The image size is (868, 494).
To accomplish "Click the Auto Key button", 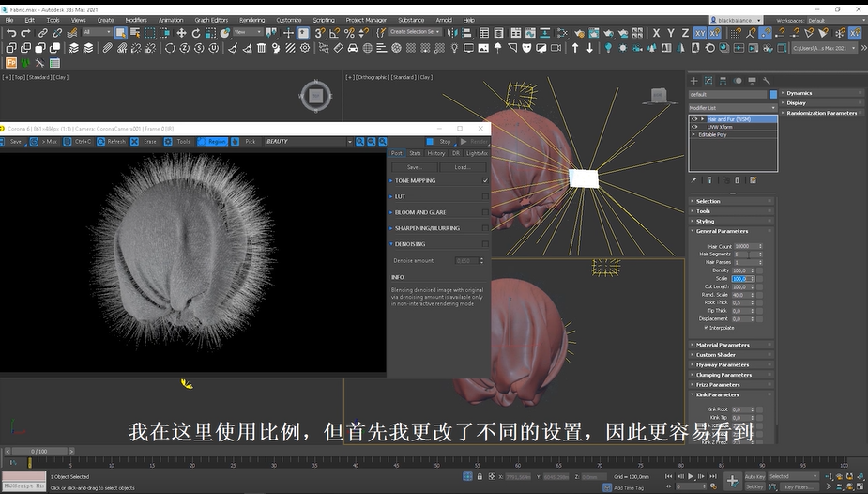I will pyautogui.click(x=754, y=476).
